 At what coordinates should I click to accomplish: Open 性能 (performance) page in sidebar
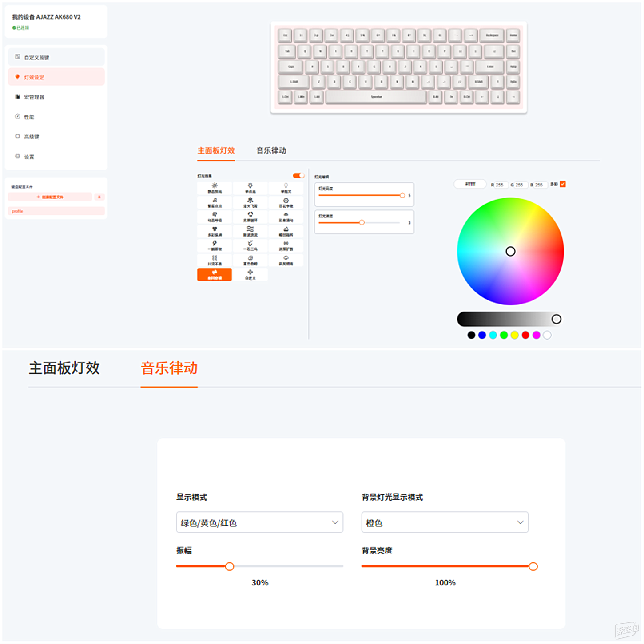point(29,117)
